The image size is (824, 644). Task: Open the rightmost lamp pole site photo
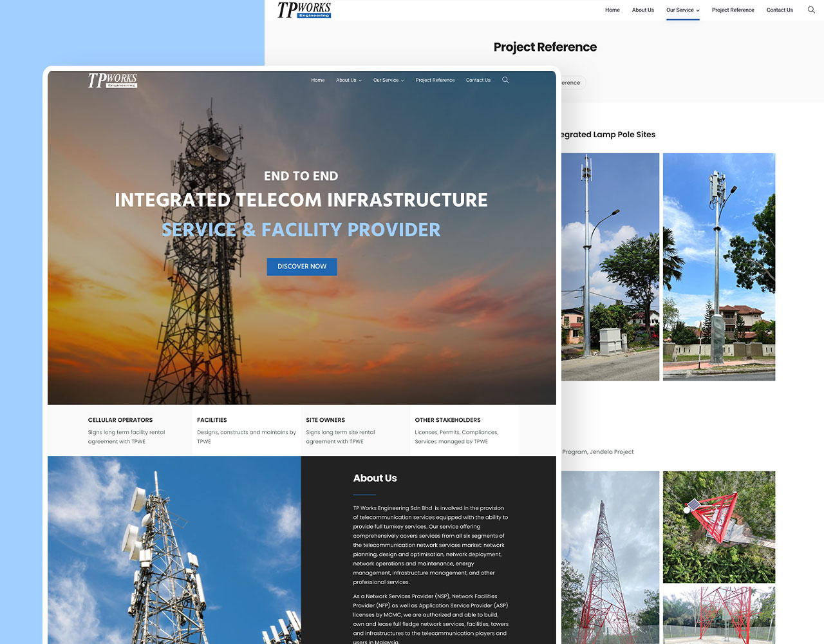coord(718,267)
